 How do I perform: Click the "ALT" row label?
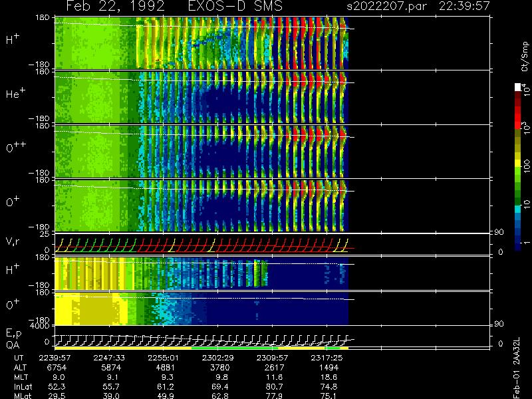click(x=20, y=368)
